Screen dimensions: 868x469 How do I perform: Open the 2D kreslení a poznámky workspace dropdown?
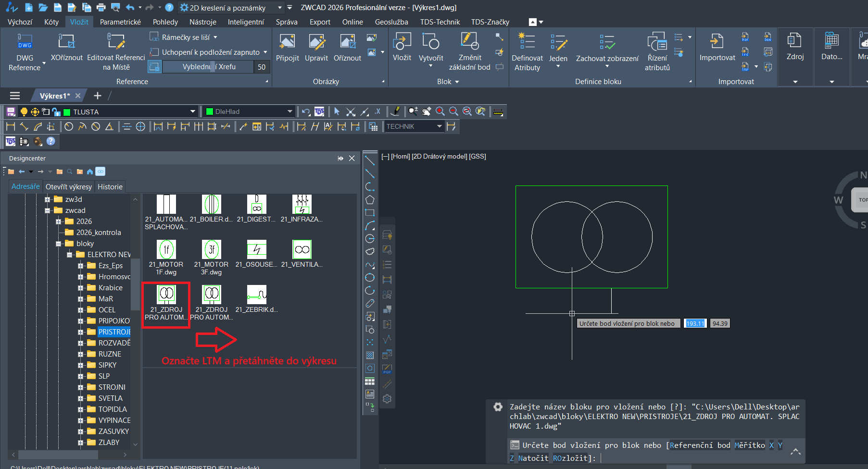[279, 8]
